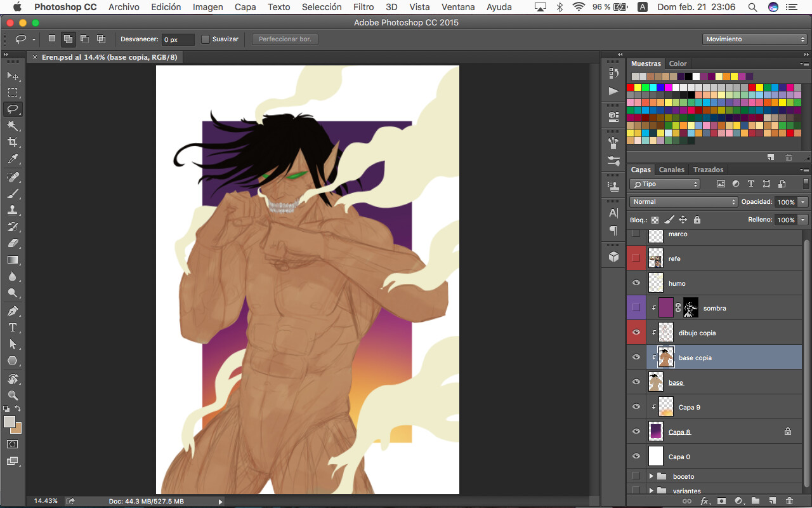Click the add layer mask icon
Screen dimensions: 812x508
tap(721, 501)
